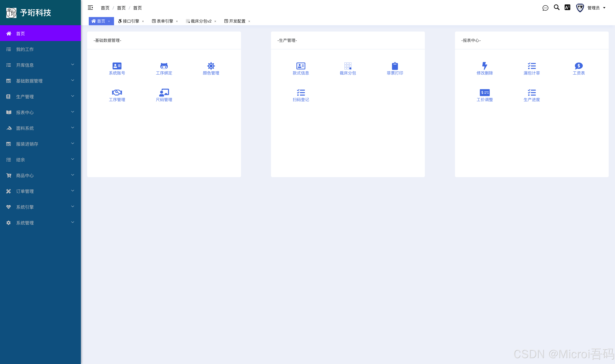Open the messages chat bubble icon
The height and width of the screenshot is (364, 615).
[545, 8]
